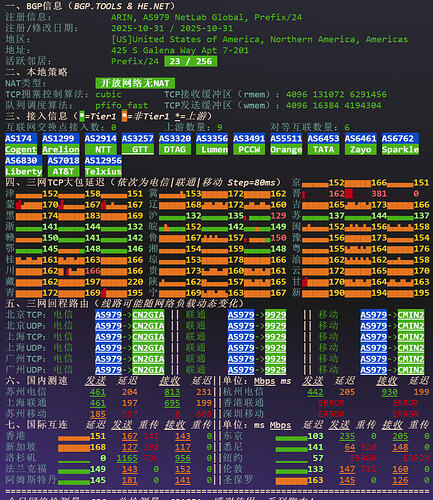Click the AS6461 tag
This screenshot has height=500, width=433.
(x=361, y=138)
